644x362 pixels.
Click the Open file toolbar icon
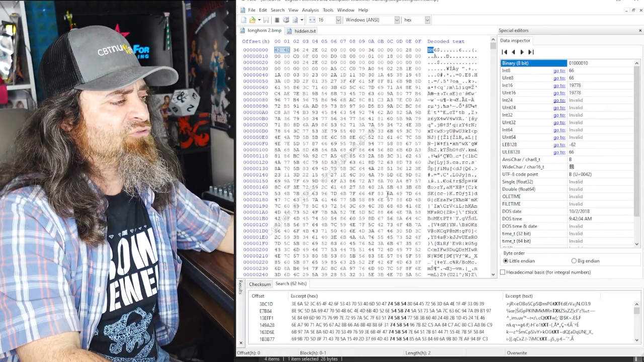coord(252,20)
